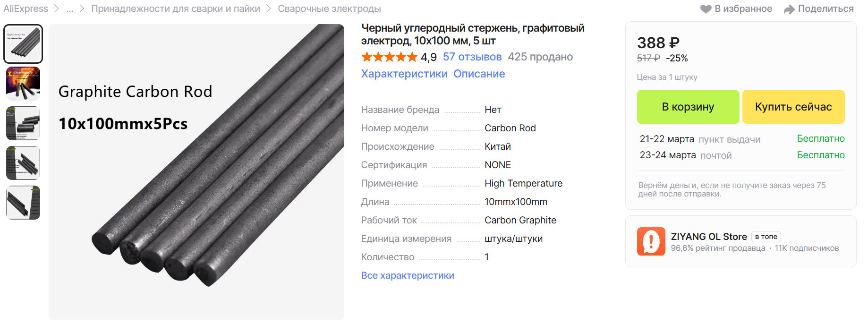View the fourth product thumbnail
The image size is (868, 333).
[23, 163]
